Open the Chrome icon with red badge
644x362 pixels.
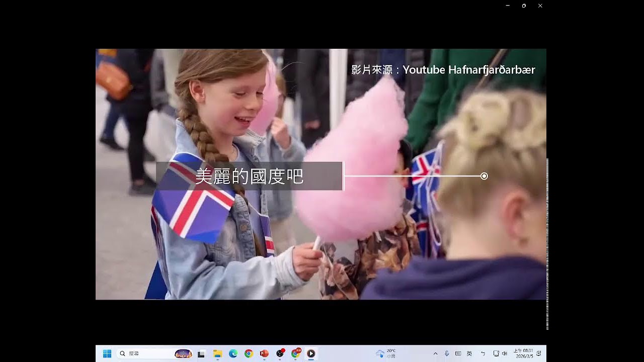pyautogui.click(x=296, y=353)
